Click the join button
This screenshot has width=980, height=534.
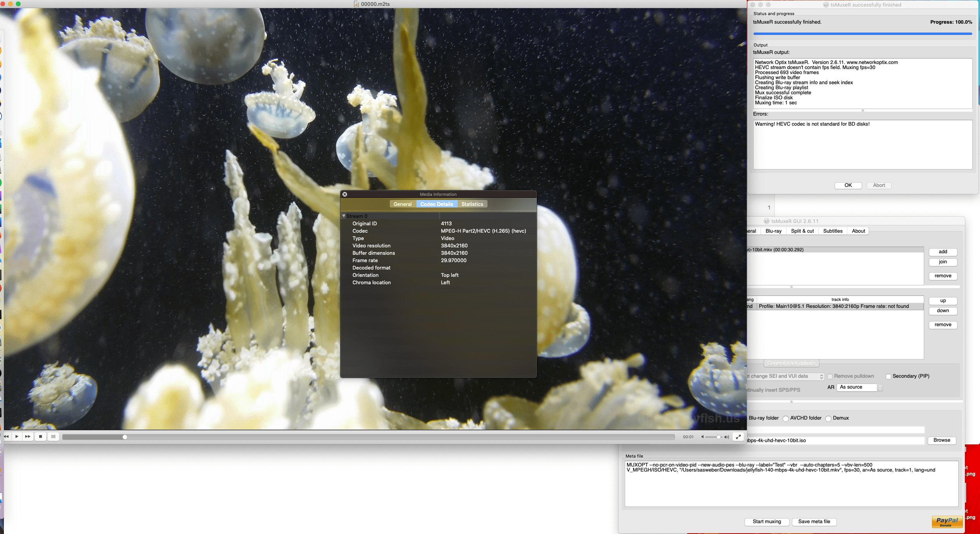click(x=943, y=262)
